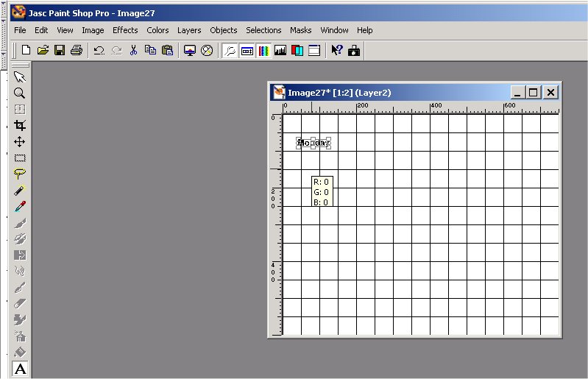588x379 pixels.
Task: Select the Dropper tool
Action: (20, 206)
